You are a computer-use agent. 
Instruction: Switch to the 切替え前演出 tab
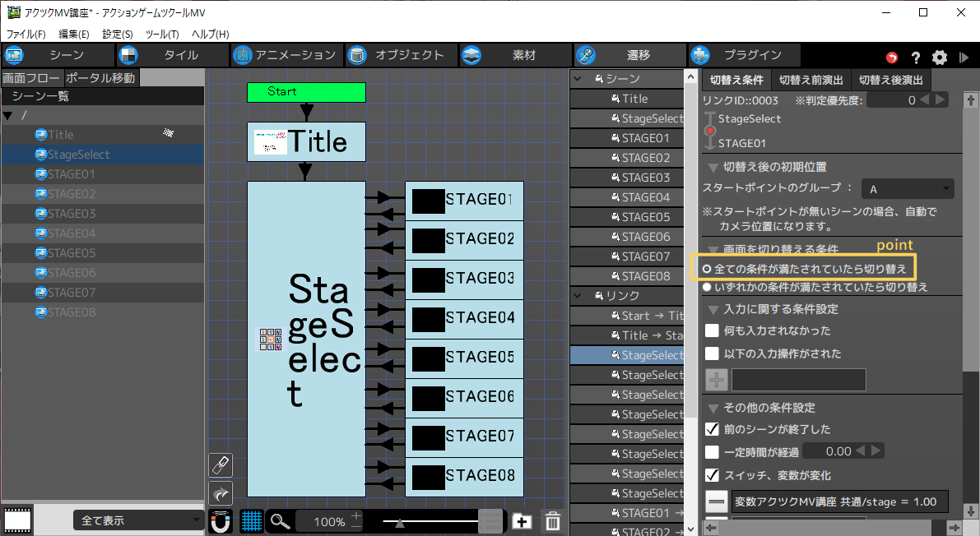(x=810, y=80)
